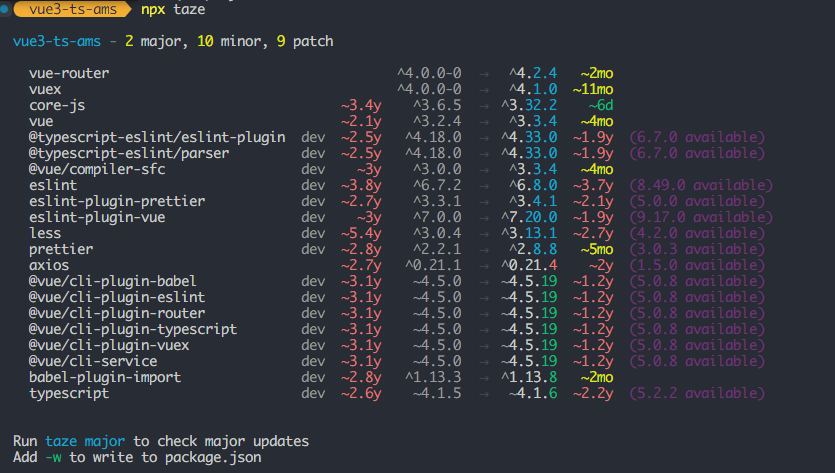The width and height of the screenshot is (835, 473).
Task: Click the 'core-js' package name
Action: (x=57, y=105)
